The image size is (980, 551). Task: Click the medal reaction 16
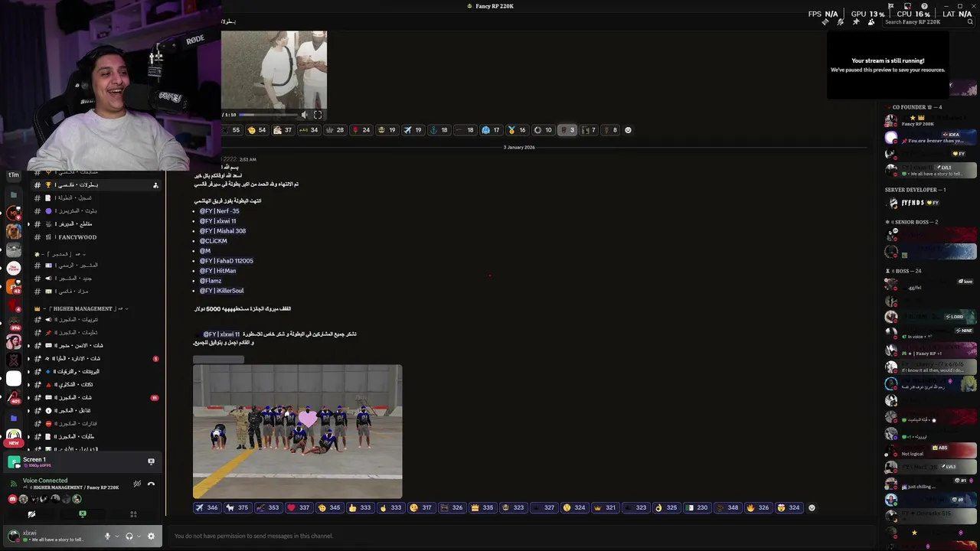(517, 130)
